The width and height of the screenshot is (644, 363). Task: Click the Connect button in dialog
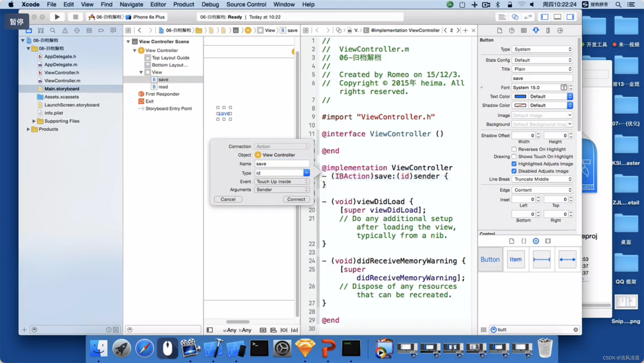pyautogui.click(x=295, y=199)
